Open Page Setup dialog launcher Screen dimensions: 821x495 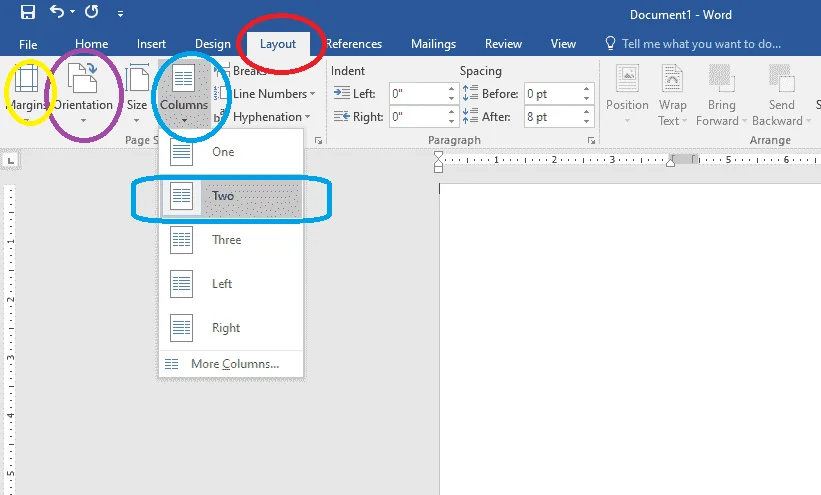point(318,140)
